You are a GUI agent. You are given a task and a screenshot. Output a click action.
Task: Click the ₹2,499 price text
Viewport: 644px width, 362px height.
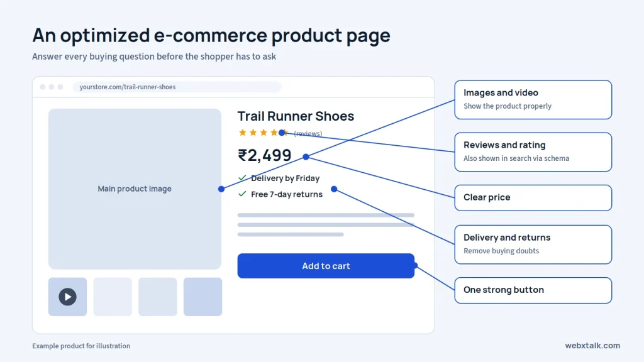[x=265, y=155]
